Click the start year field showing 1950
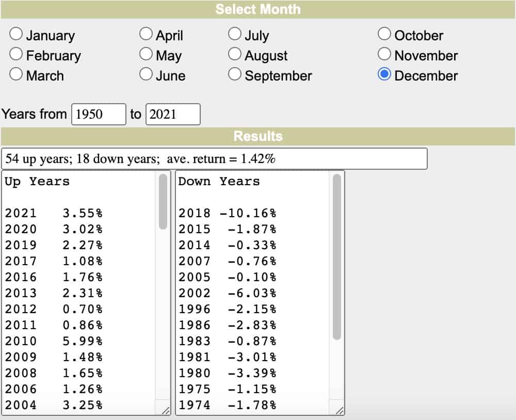Image resolution: width=516 pixels, height=420 pixels. (99, 114)
